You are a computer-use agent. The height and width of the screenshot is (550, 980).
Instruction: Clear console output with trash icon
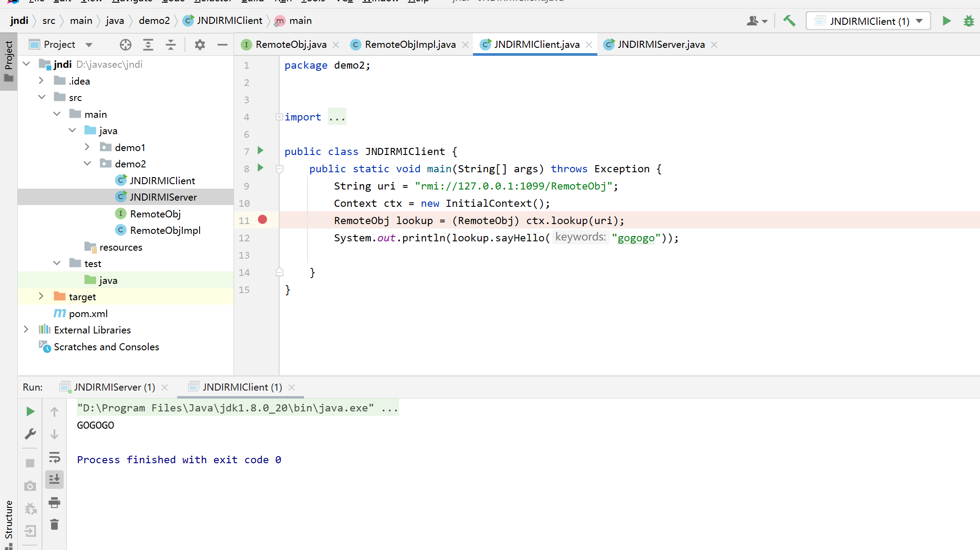coord(54,525)
